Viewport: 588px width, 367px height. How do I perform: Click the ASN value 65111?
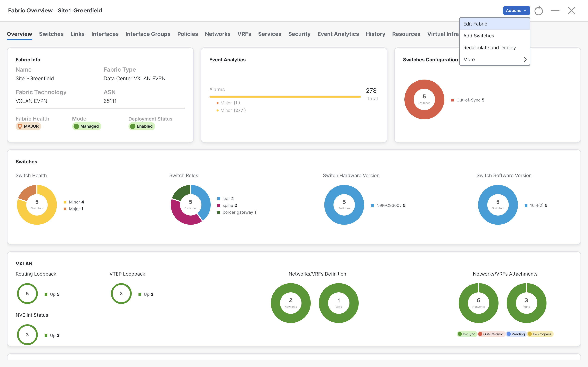110,101
